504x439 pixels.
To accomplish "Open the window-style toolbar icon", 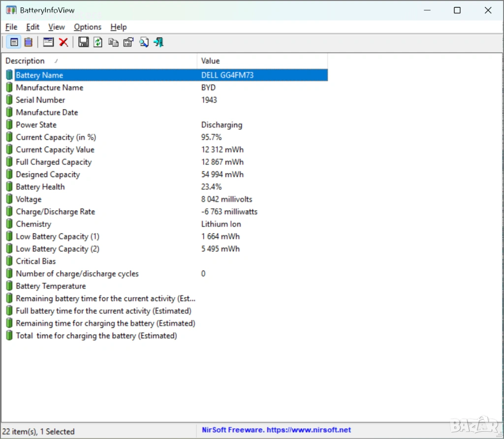I will (48, 42).
